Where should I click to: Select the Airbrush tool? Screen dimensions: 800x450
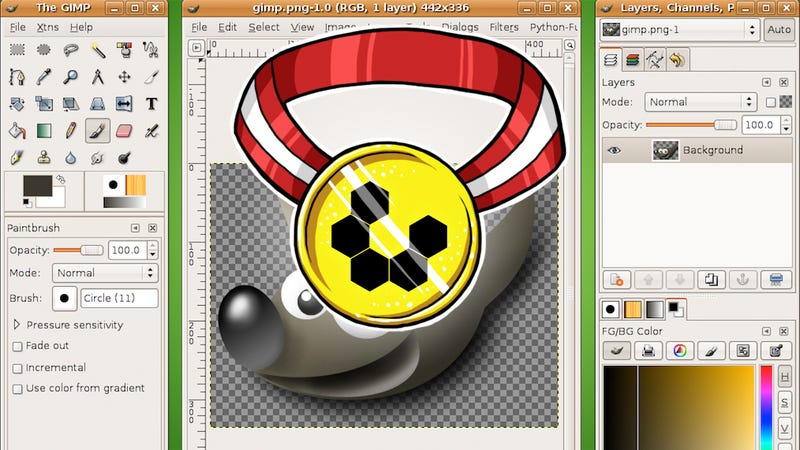[x=151, y=131]
